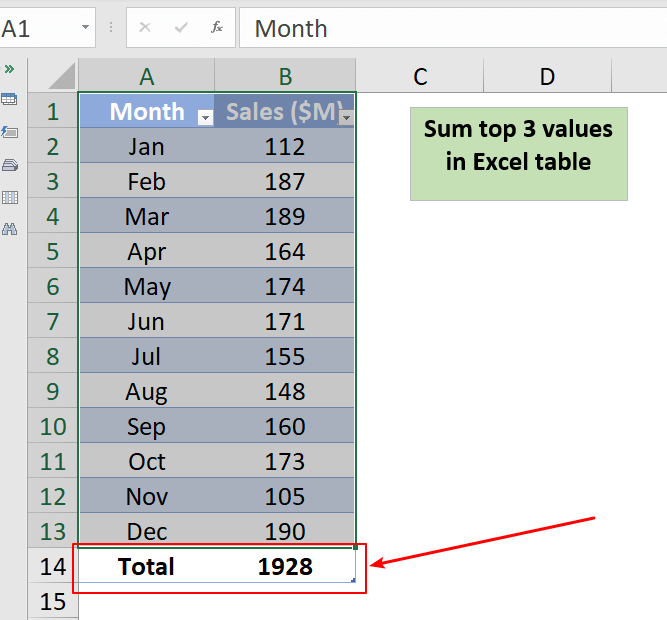
Task: Select row 14 header
Action: point(53,567)
